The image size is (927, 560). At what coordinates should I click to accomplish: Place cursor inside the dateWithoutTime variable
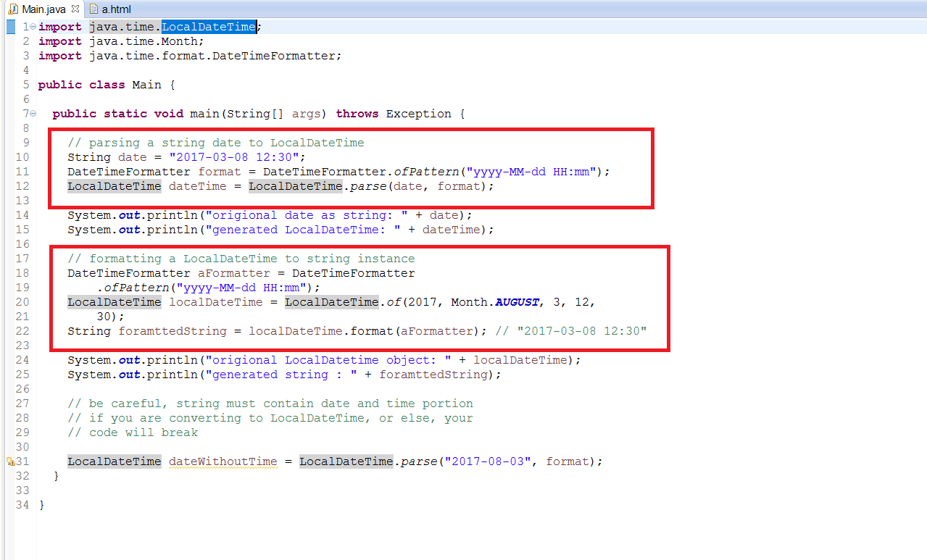coord(223,461)
